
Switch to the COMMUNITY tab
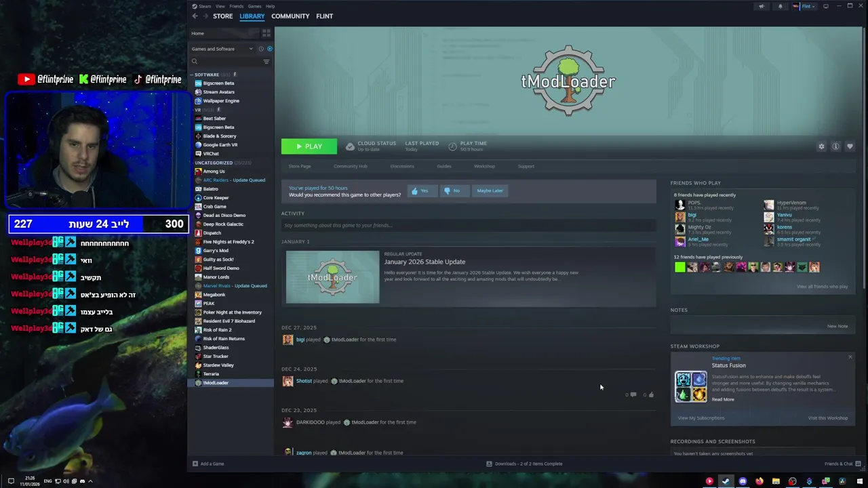coord(290,16)
